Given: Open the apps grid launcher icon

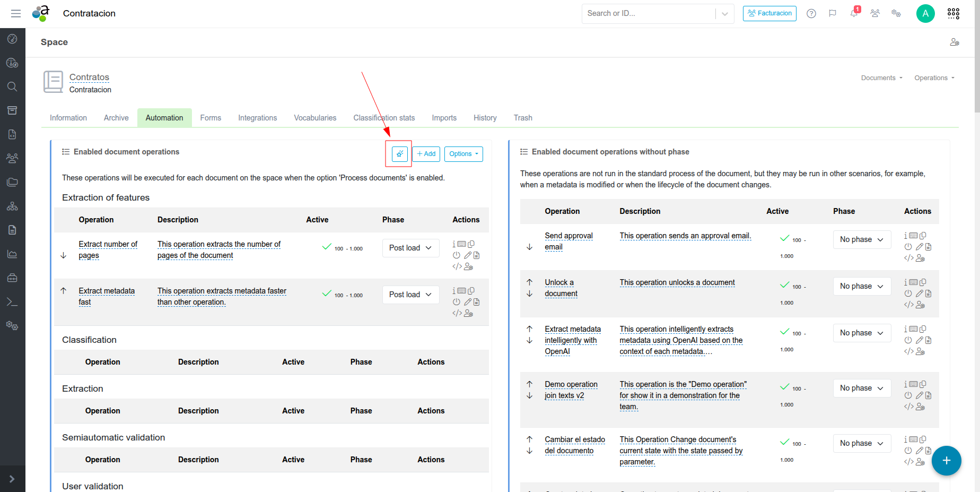Looking at the screenshot, I should pos(953,13).
